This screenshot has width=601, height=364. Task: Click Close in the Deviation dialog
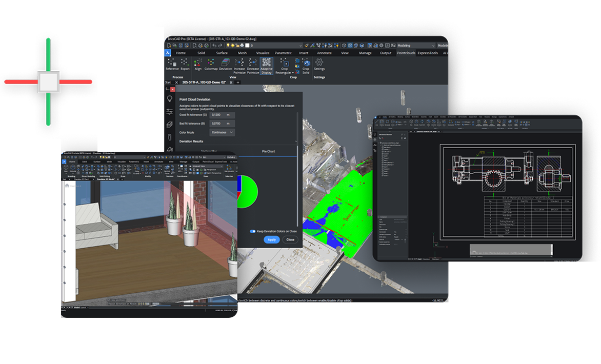click(290, 239)
